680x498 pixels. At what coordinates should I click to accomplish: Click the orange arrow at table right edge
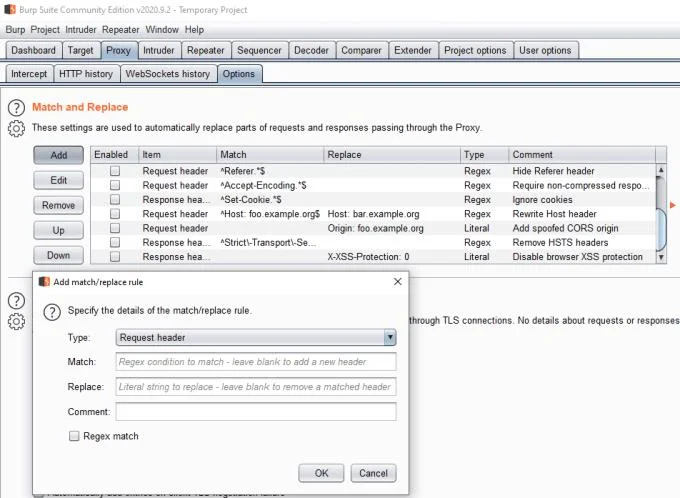[x=673, y=205]
